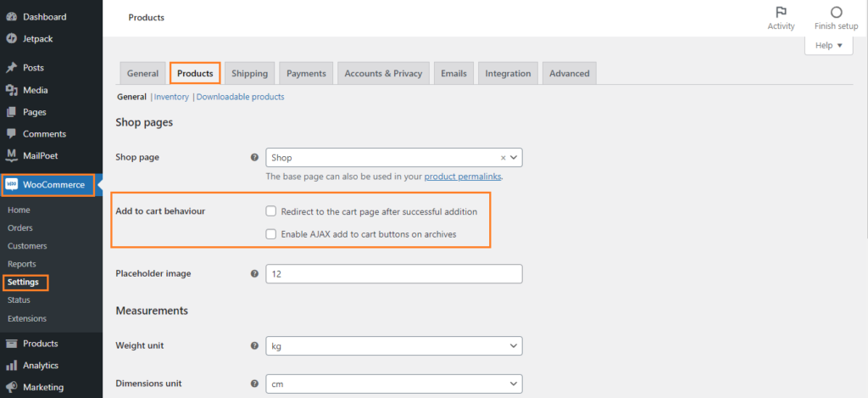Enable AJAX add to cart buttons checkbox

[x=271, y=234]
